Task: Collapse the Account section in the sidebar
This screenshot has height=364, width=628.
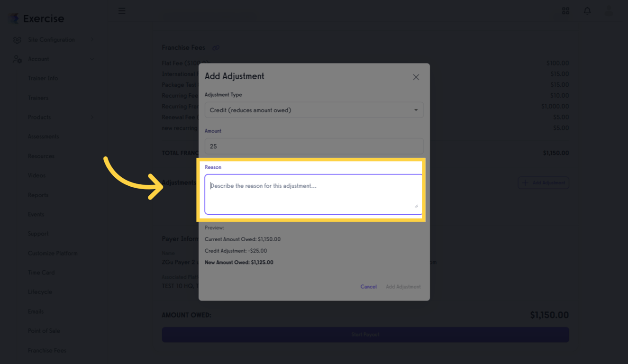Action: coord(92,59)
